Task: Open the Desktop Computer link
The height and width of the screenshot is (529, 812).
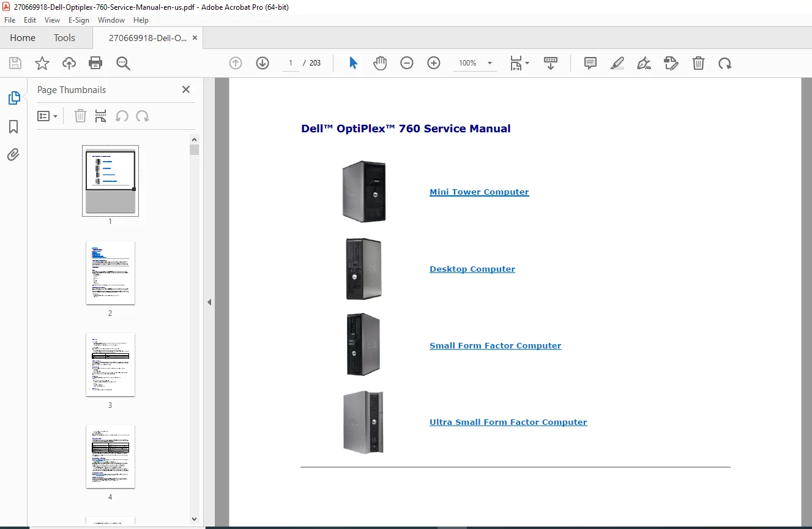Action: 472,269
